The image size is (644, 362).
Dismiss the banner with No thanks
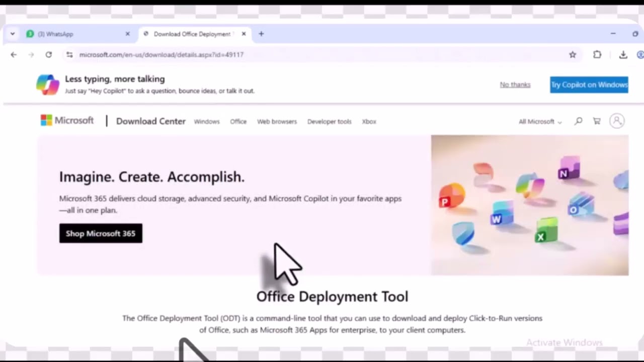coord(515,84)
